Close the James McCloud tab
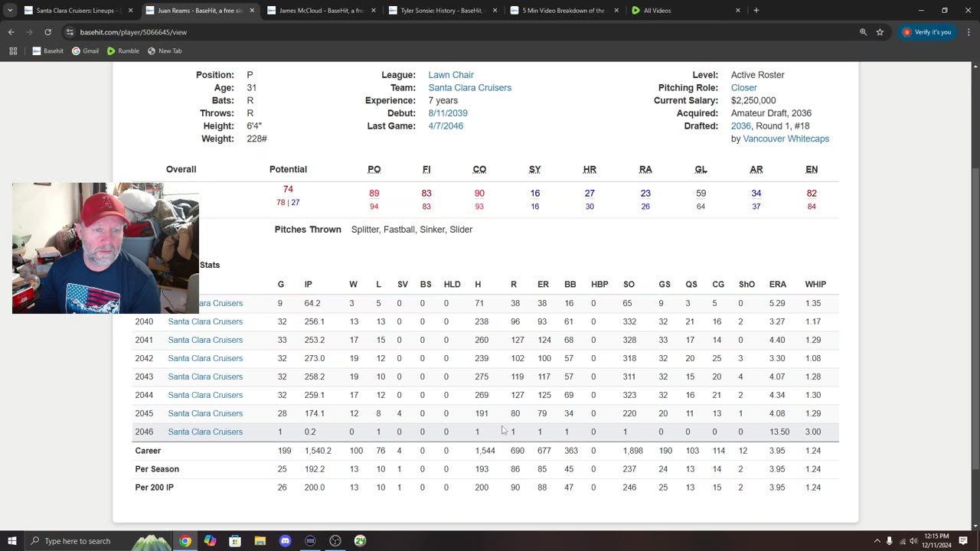980x551 pixels. point(374,11)
